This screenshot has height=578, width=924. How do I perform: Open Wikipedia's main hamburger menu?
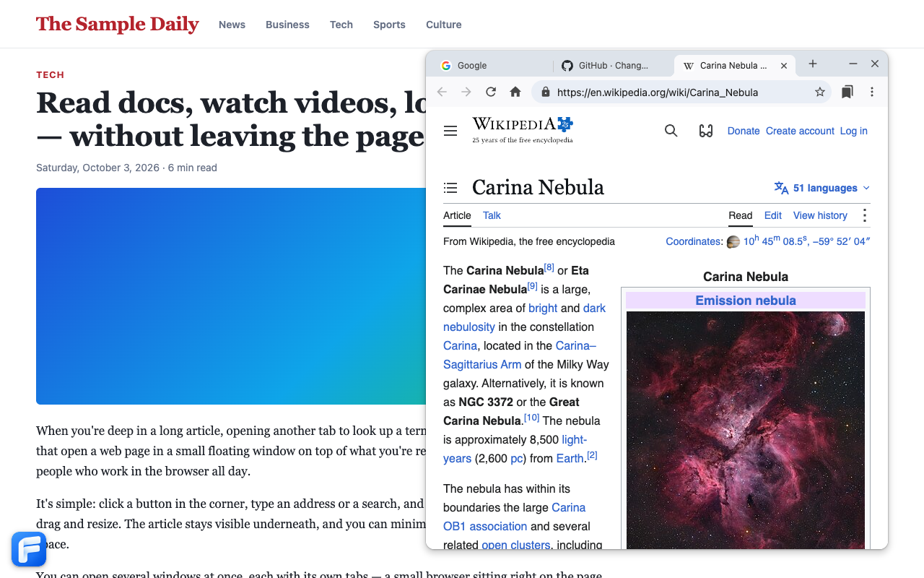(450, 131)
